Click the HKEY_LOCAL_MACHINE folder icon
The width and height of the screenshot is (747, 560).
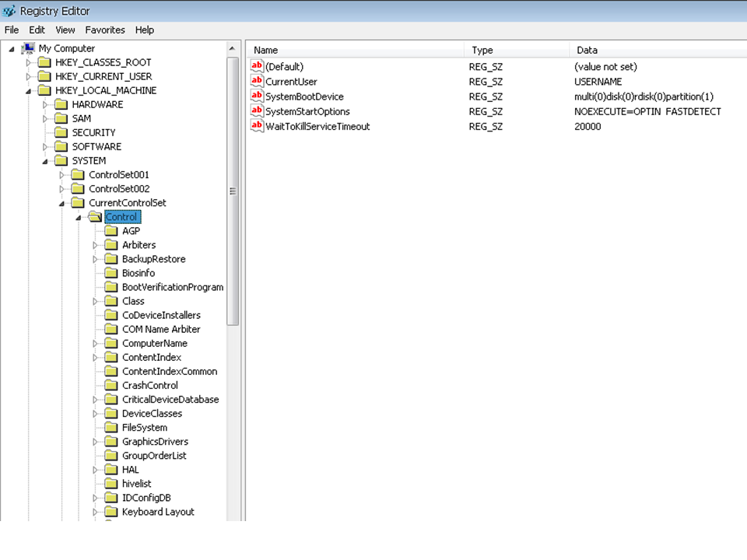point(44,90)
